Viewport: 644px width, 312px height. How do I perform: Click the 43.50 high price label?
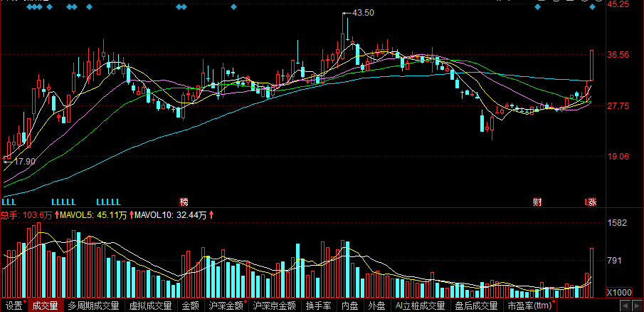[x=363, y=13]
